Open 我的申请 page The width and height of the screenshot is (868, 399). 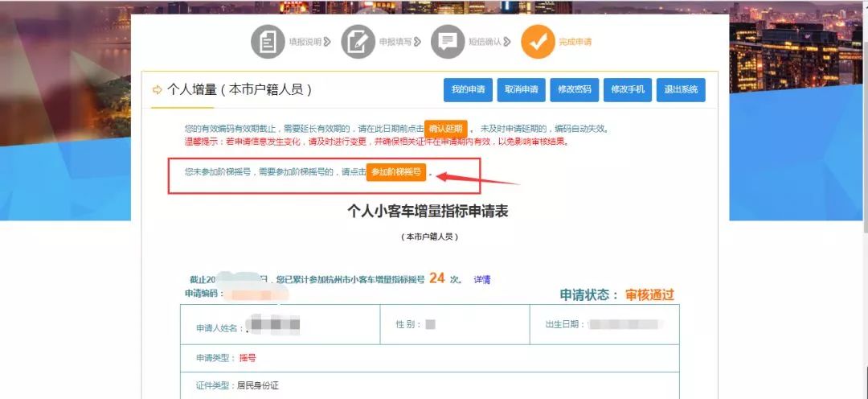468,89
